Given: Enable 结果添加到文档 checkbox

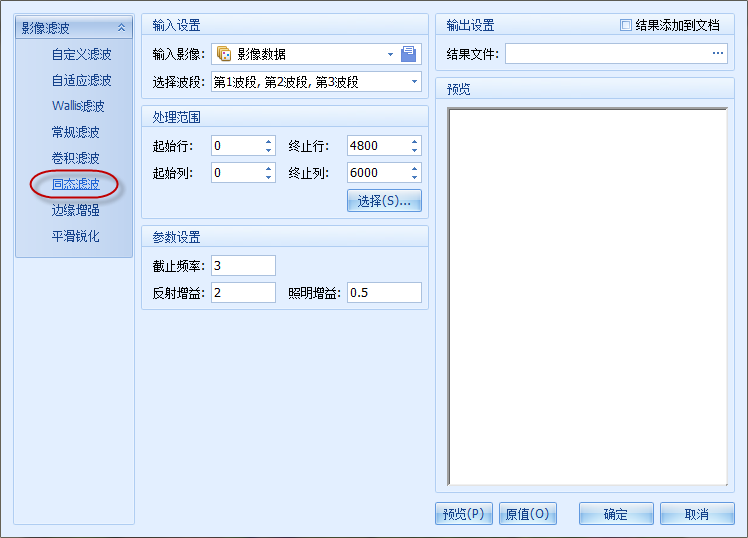Looking at the screenshot, I should click(626, 25).
